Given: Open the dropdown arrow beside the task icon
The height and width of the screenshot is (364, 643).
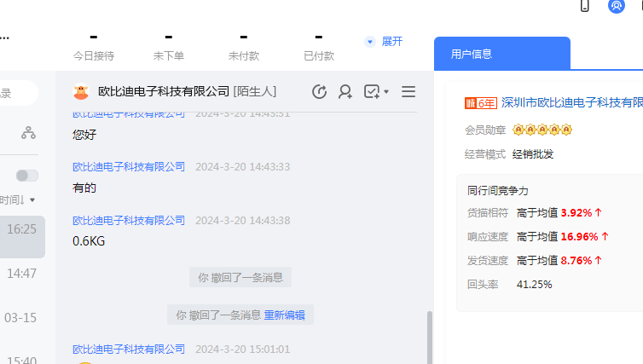Looking at the screenshot, I should click(386, 92).
